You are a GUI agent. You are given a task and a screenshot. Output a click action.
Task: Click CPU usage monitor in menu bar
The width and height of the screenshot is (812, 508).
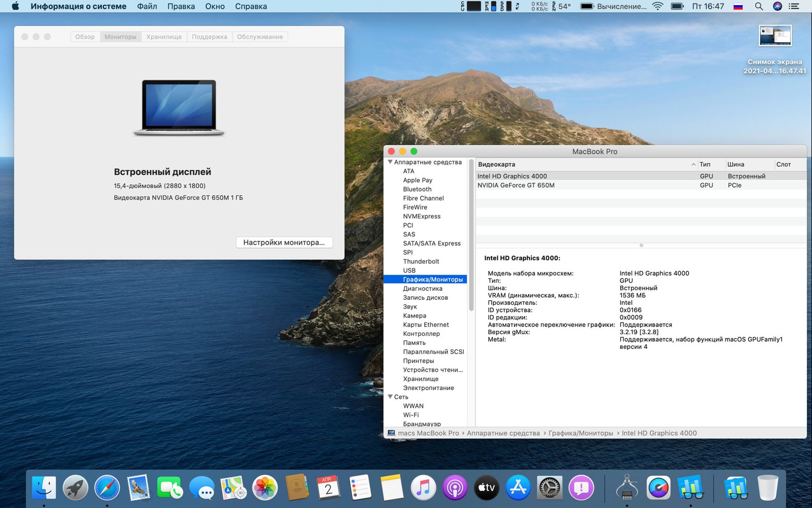[470, 6]
